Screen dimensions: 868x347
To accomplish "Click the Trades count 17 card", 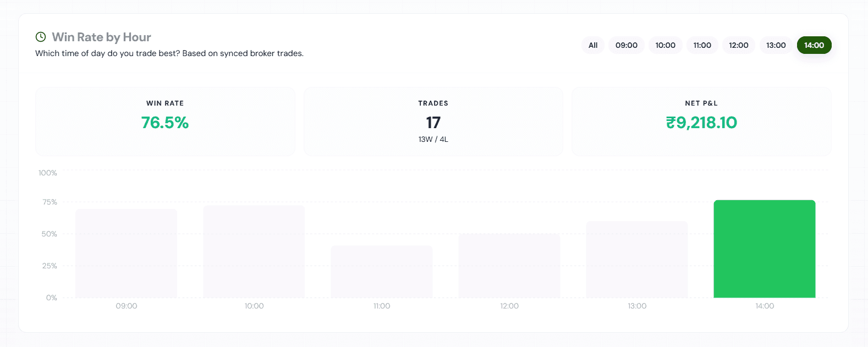I will [x=433, y=122].
